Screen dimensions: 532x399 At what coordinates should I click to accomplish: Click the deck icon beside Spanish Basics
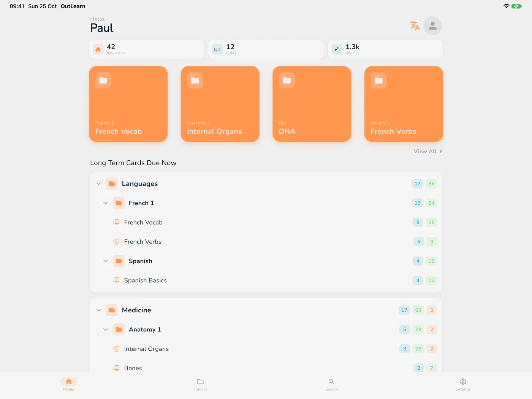point(116,280)
